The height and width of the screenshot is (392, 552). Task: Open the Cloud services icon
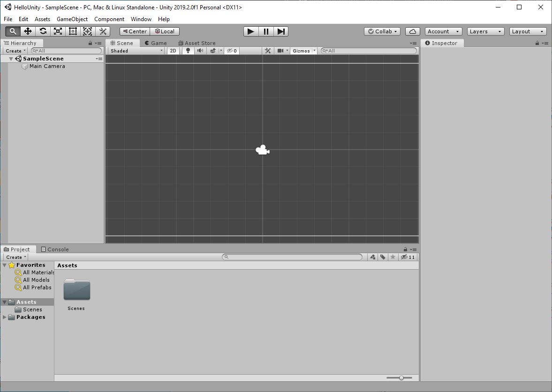click(412, 31)
